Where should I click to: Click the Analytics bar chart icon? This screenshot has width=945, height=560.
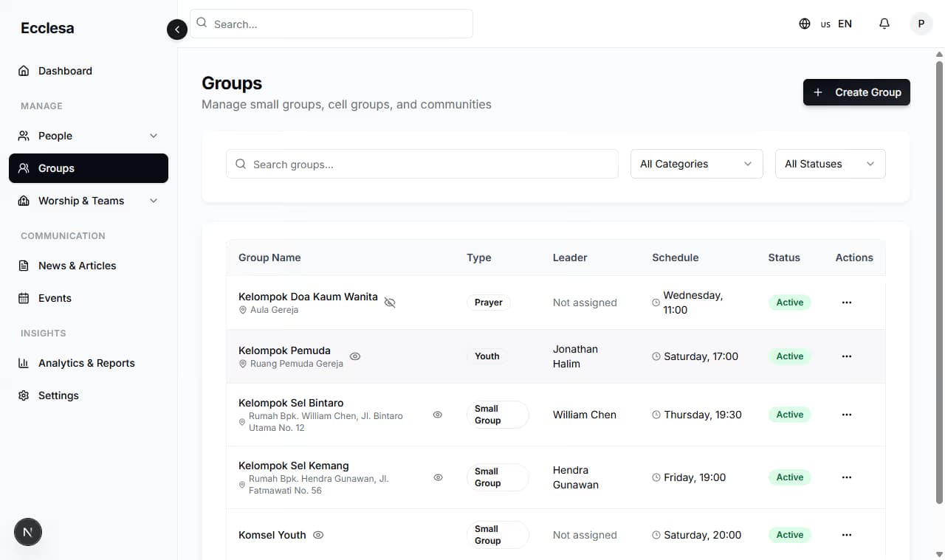tap(24, 363)
